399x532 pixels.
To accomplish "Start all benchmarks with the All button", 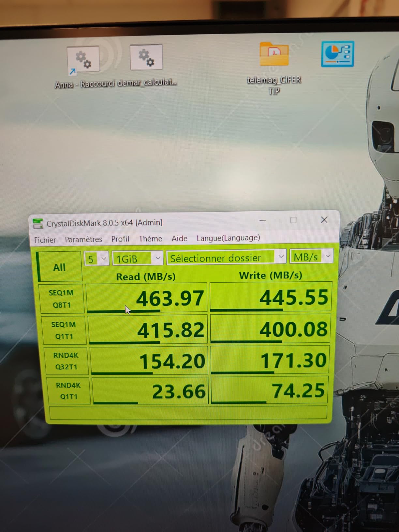I will (59, 267).
